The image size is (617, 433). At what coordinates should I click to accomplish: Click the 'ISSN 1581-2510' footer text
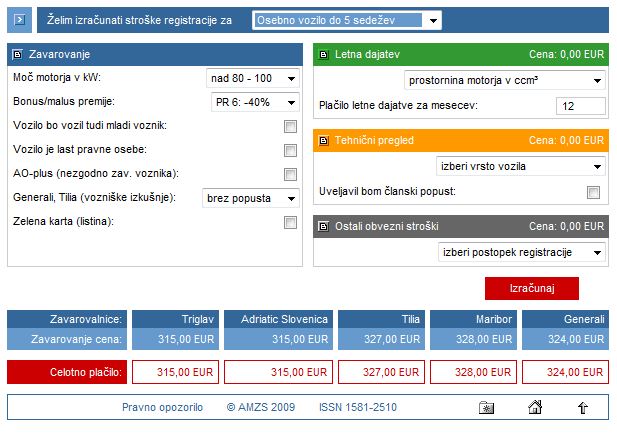click(x=358, y=407)
